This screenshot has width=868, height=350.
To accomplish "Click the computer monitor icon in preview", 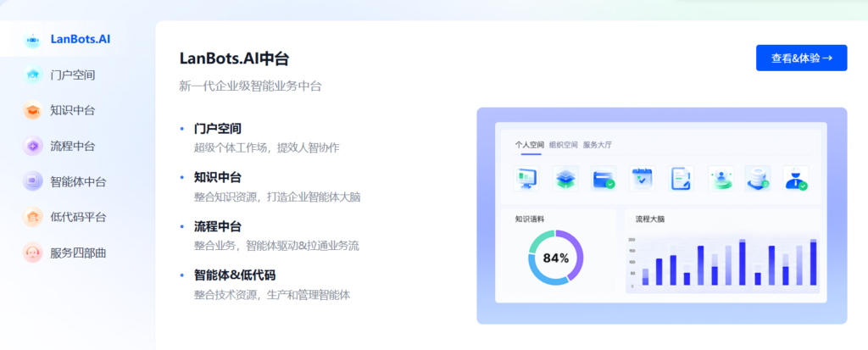I will 526,179.
